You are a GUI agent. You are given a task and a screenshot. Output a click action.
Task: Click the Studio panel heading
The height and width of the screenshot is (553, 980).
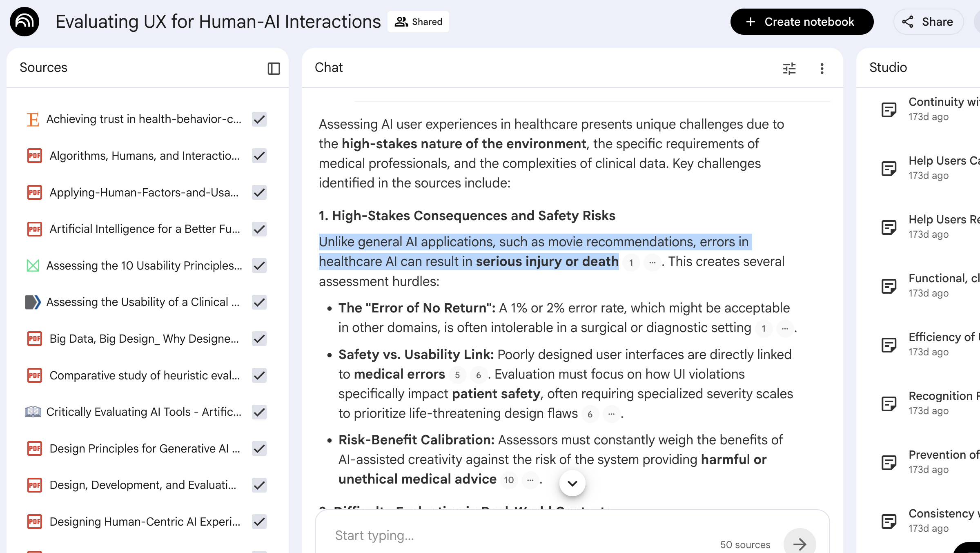(888, 67)
